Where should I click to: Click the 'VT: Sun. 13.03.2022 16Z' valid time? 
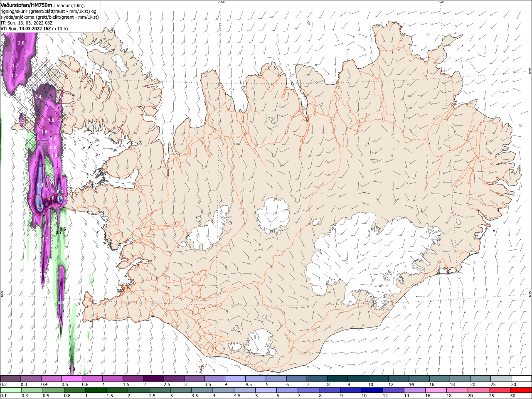(x=26, y=29)
